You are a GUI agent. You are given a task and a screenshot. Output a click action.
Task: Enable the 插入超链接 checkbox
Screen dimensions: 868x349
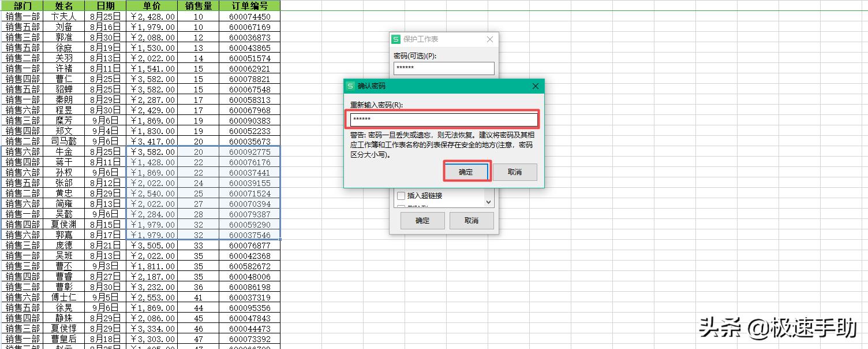pos(402,196)
